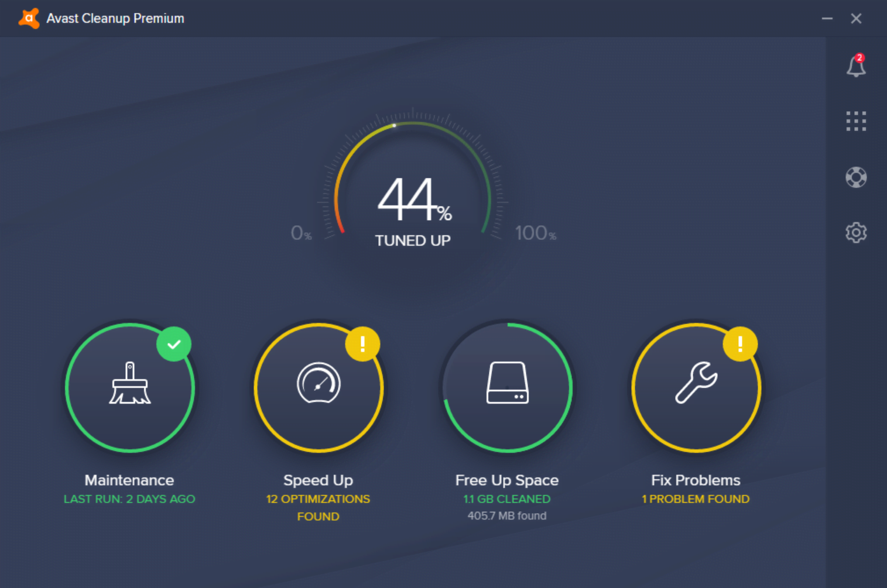
Task: Open Maintenance broom icon circle
Action: coord(130,387)
